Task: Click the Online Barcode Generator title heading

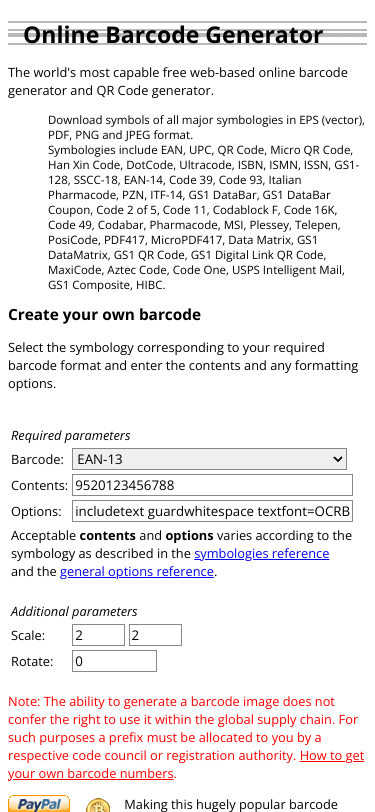Action: (x=173, y=35)
